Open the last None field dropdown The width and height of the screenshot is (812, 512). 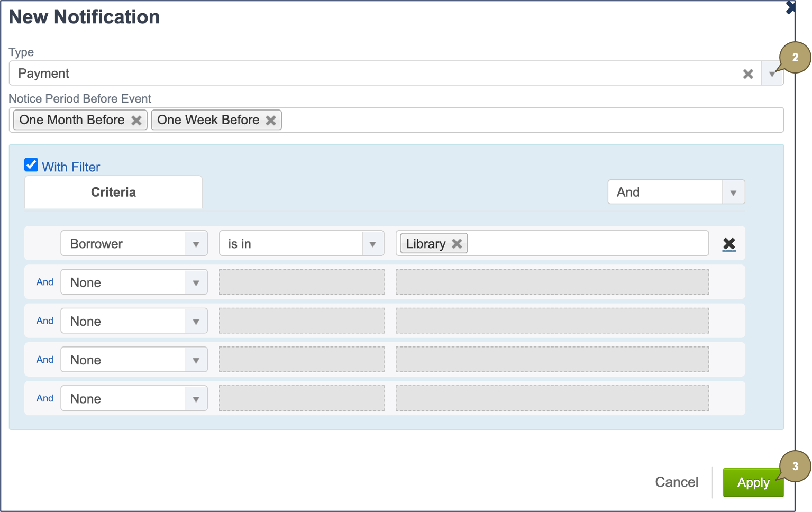click(196, 399)
